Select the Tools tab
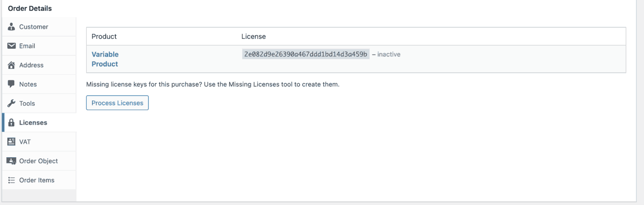Image resolution: width=644 pixels, height=205 pixels. pos(39,103)
